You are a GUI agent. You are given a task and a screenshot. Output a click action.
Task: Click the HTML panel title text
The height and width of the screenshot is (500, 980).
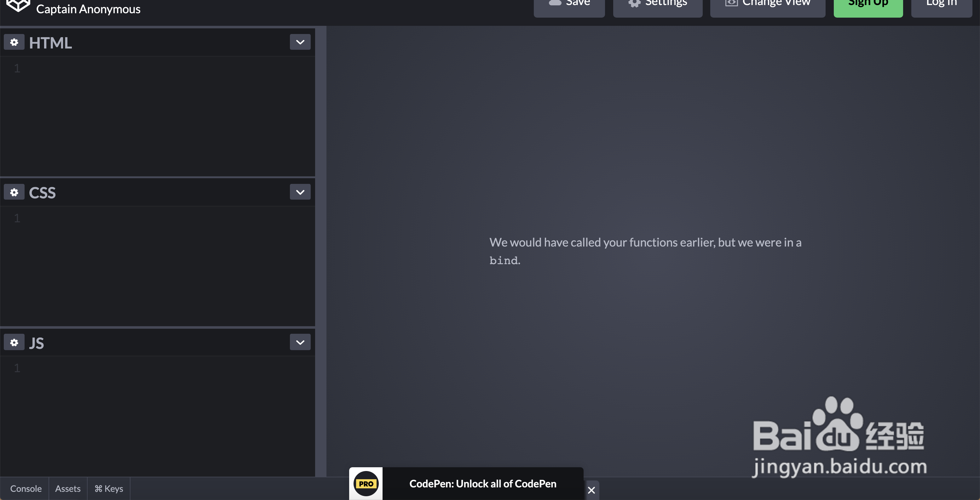pos(50,43)
